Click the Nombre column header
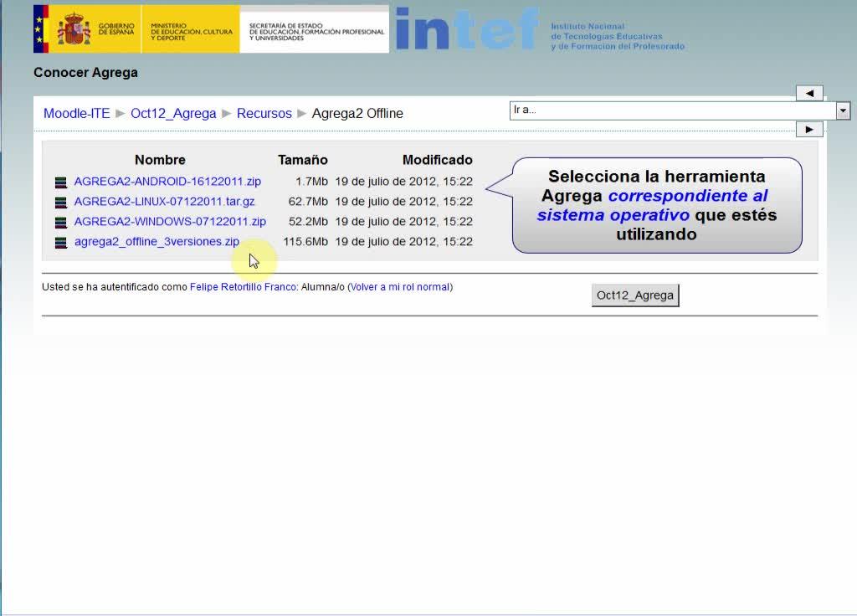 [160, 160]
